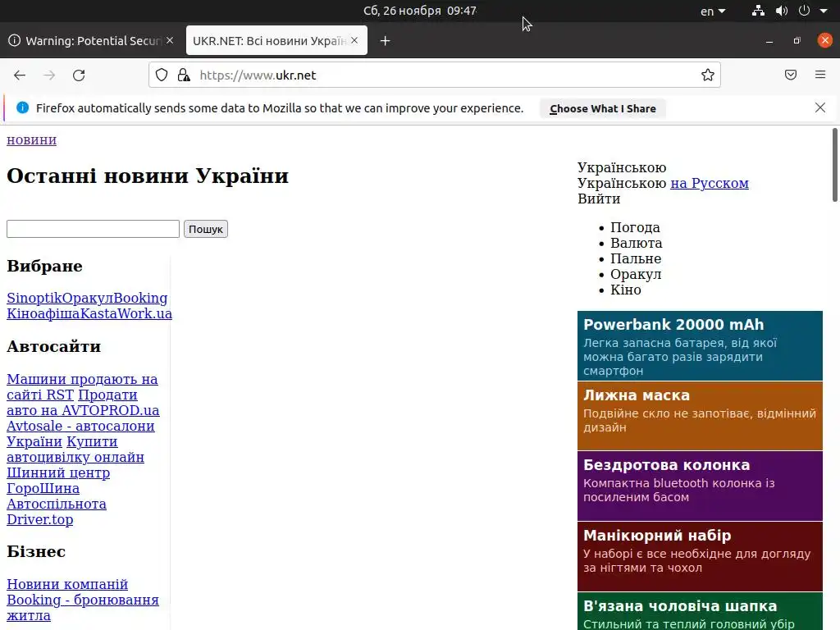Go back to the previous page
The image size is (840, 630).
(x=20, y=75)
